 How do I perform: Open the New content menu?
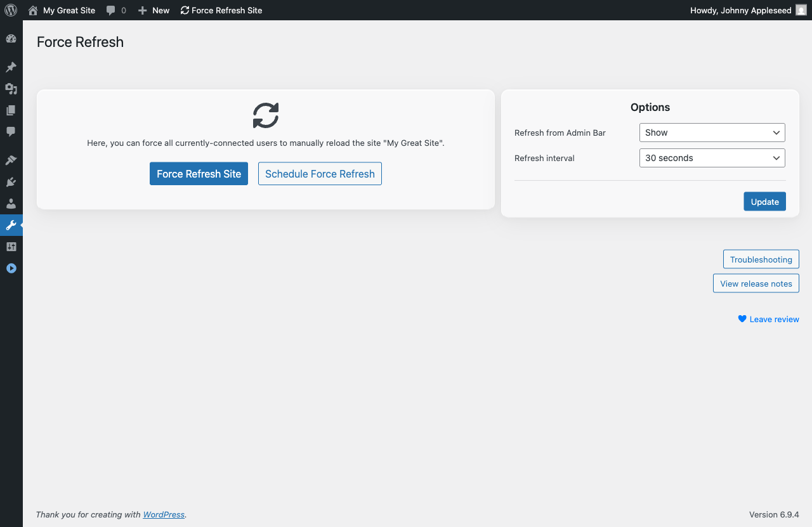point(154,10)
